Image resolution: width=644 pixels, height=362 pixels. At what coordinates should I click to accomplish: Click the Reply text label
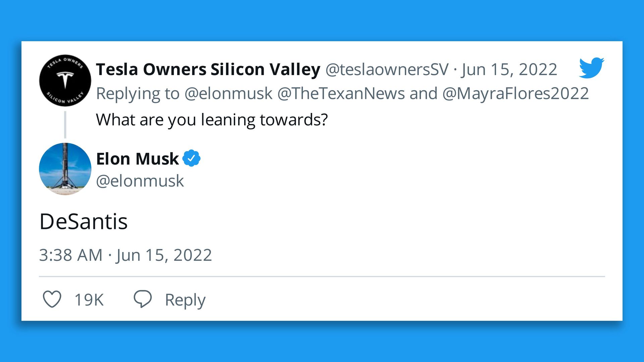tap(185, 300)
